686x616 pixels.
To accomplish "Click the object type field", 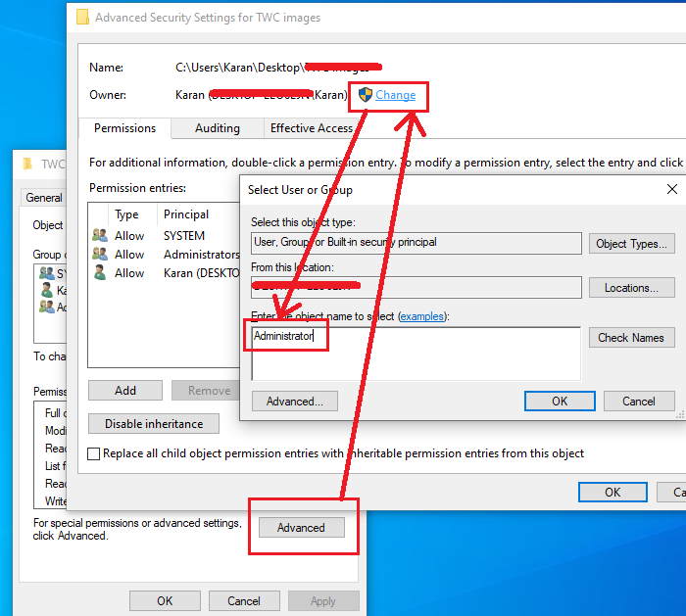I will click(x=416, y=243).
